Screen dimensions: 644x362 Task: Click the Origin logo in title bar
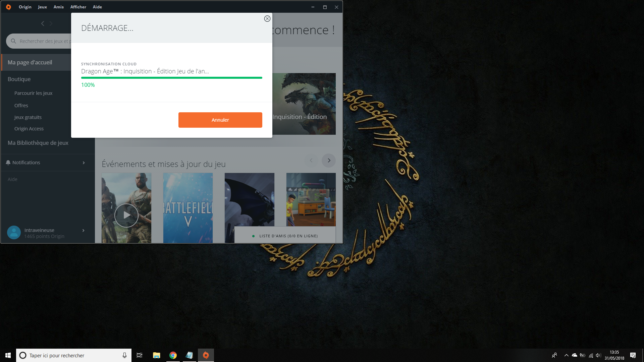point(8,7)
